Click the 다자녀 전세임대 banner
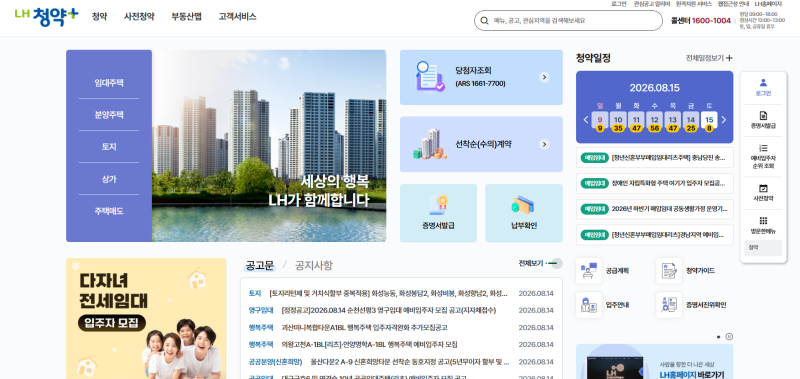The image size is (800, 379). (146, 319)
